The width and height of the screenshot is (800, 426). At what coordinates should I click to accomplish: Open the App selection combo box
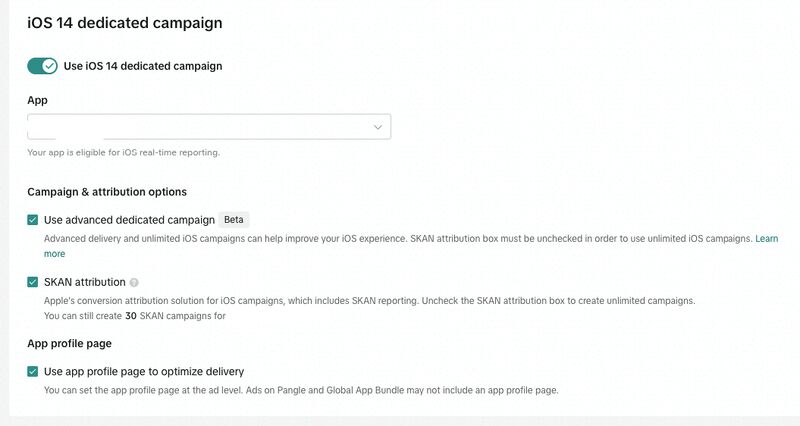coord(209,127)
